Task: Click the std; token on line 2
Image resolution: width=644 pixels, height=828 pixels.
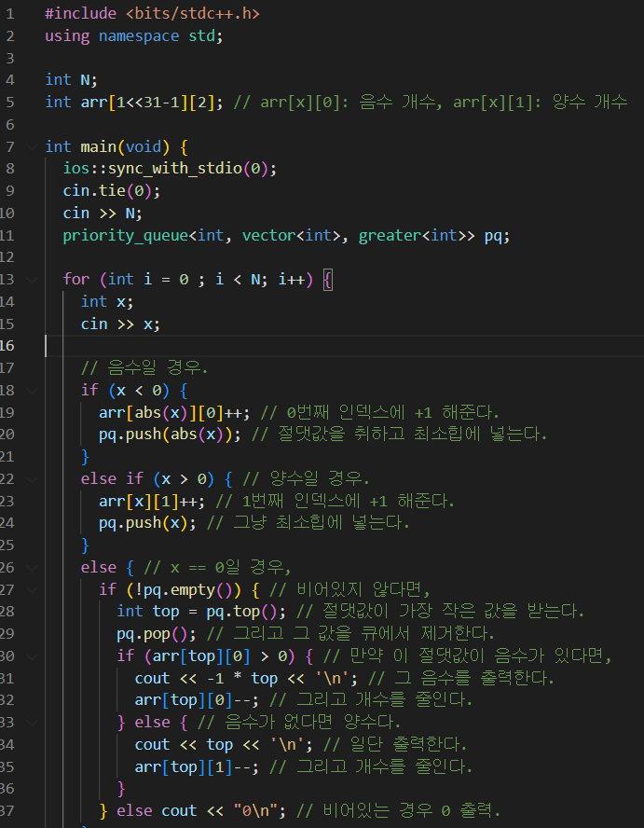Action: 206,36
